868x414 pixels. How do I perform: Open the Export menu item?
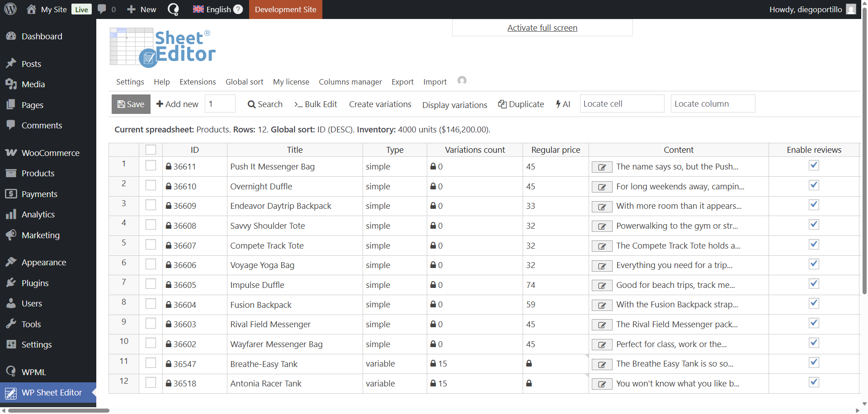click(x=402, y=82)
